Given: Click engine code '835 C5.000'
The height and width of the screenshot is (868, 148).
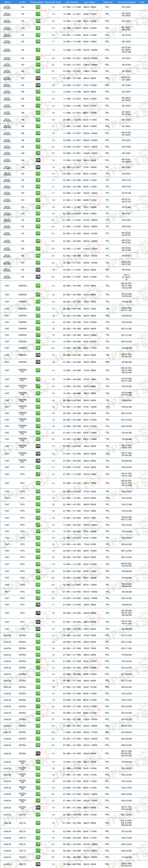Looking at the screenshot, I should tap(127, 681).
